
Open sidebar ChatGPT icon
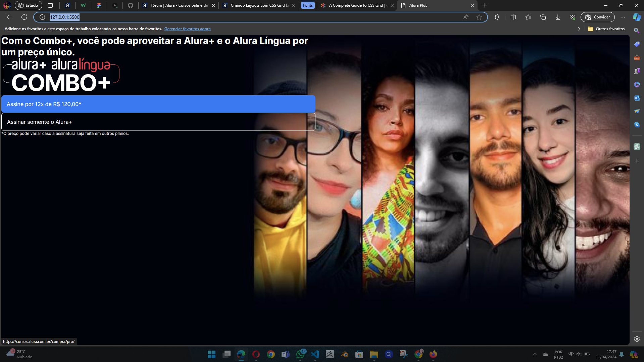click(x=637, y=147)
